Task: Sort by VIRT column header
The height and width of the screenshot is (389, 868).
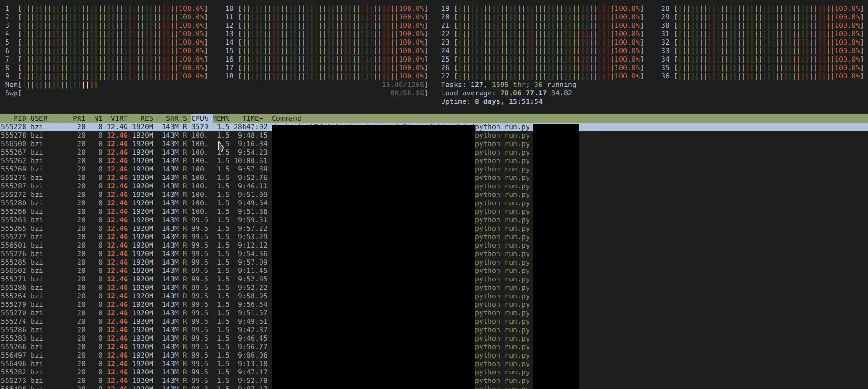Action: pyautogui.click(x=119, y=118)
